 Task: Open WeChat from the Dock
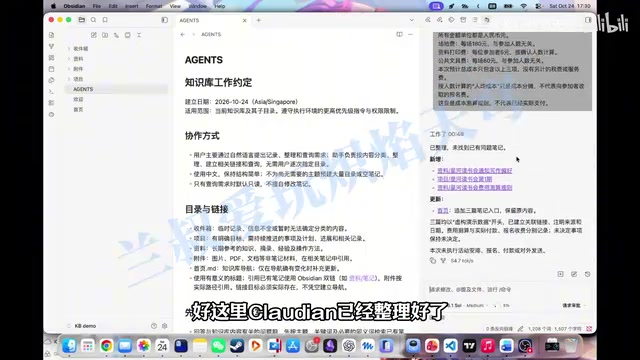coord(218,346)
